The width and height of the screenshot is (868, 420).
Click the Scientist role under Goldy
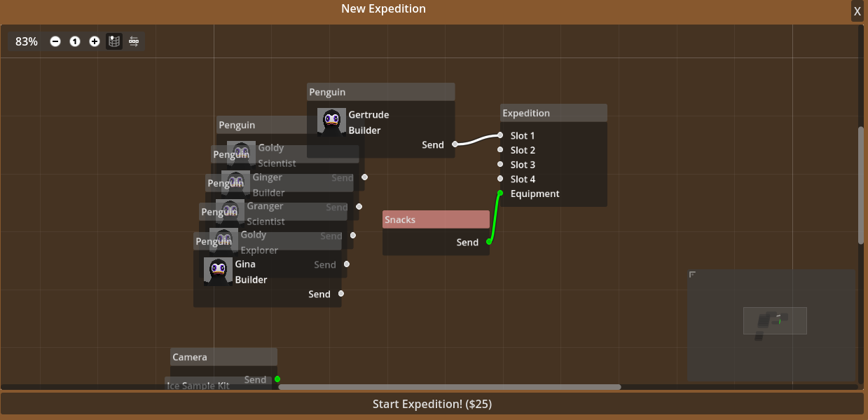click(277, 163)
